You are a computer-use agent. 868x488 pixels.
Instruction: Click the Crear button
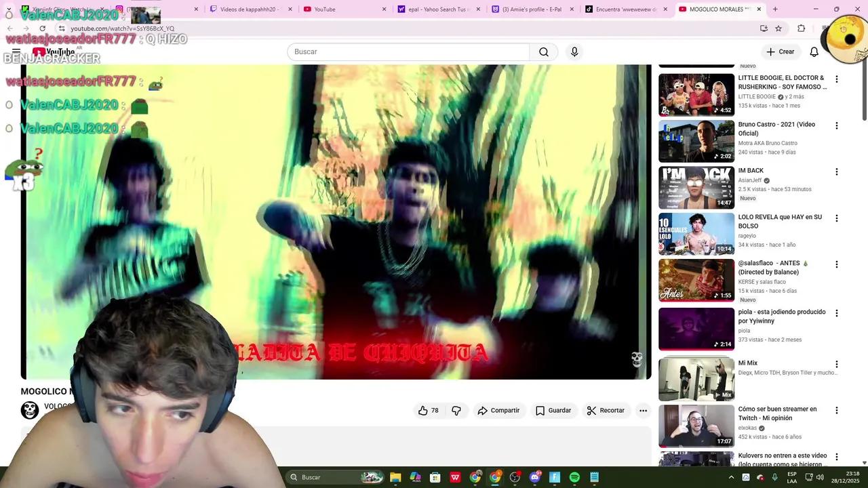[x=780, y=52]
